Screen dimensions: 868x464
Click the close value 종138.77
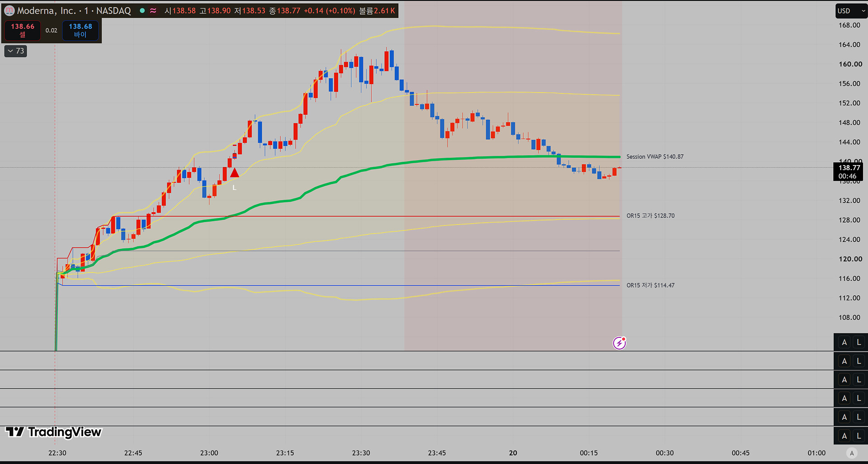[x=284, y=10]
